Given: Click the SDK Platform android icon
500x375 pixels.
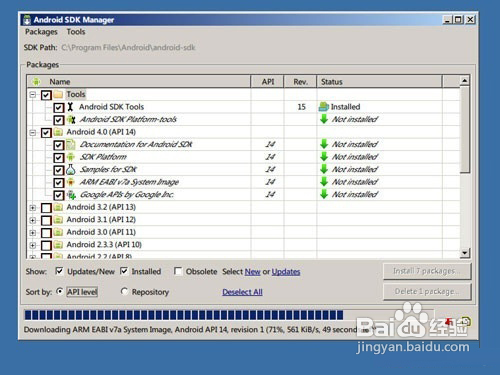Looking at the screenshot, I should point(71,157).
